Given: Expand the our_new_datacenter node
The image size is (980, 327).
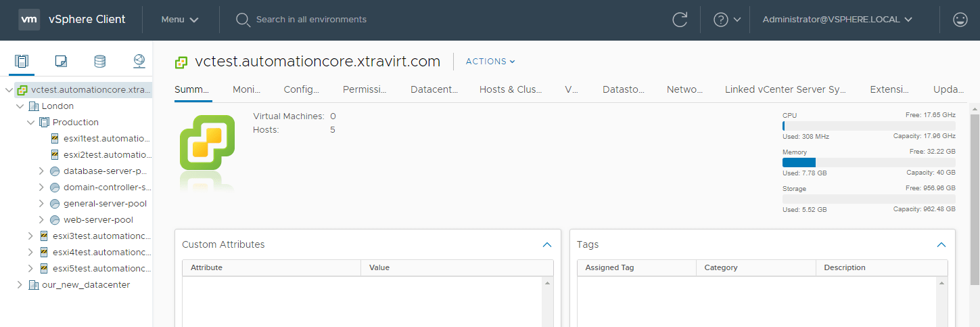Looking at the screenshot, I should 20,285.
